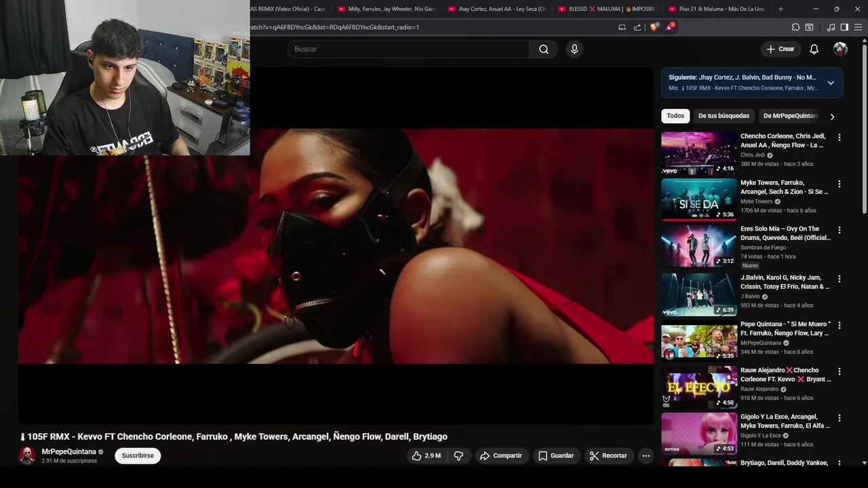Switch to Jhay Cortez, Anuel AA Ley Seca tab

pos(497,9)
